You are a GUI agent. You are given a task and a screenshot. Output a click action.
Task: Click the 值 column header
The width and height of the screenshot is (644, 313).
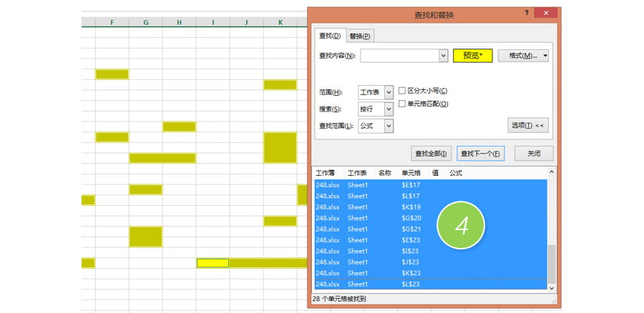point(436,173)
